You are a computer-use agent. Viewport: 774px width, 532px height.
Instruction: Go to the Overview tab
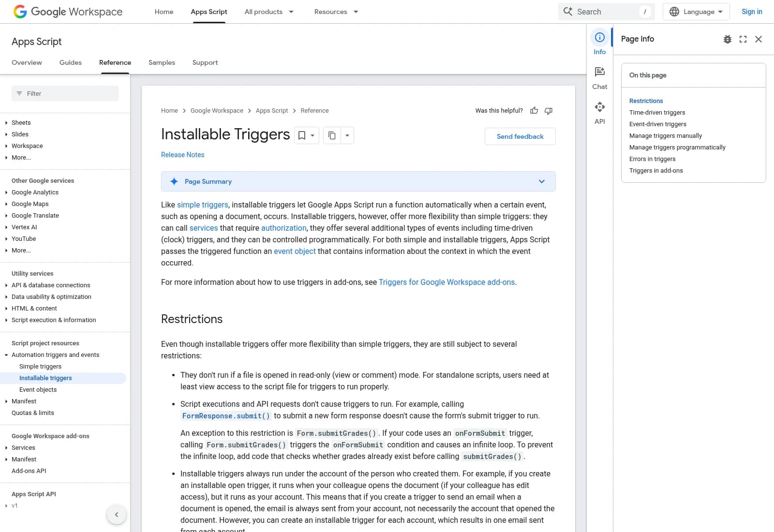(x=27, y=62)
